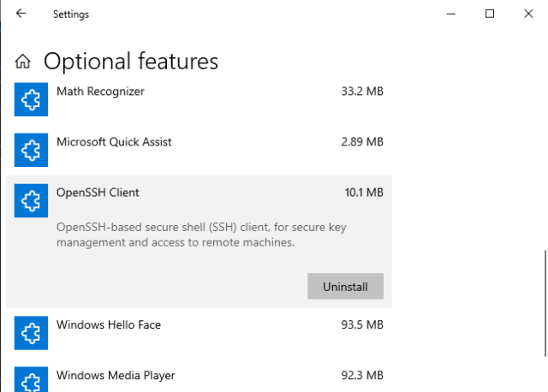Click the Optional features page heading
Image resolution: width=548 pixels, height=392 pixels.
pos(131,62)
